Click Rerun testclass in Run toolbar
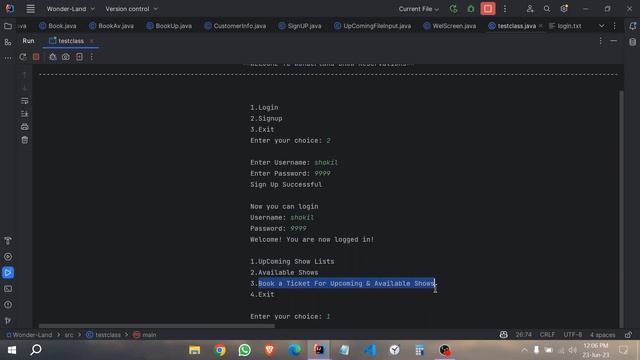640x360 pixels. click(x=23, y=57)
